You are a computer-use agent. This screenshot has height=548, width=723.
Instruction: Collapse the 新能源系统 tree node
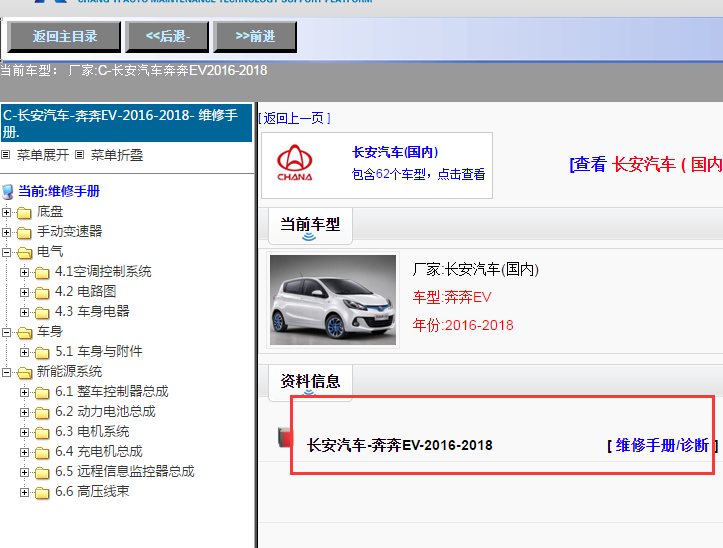point(6,372)
